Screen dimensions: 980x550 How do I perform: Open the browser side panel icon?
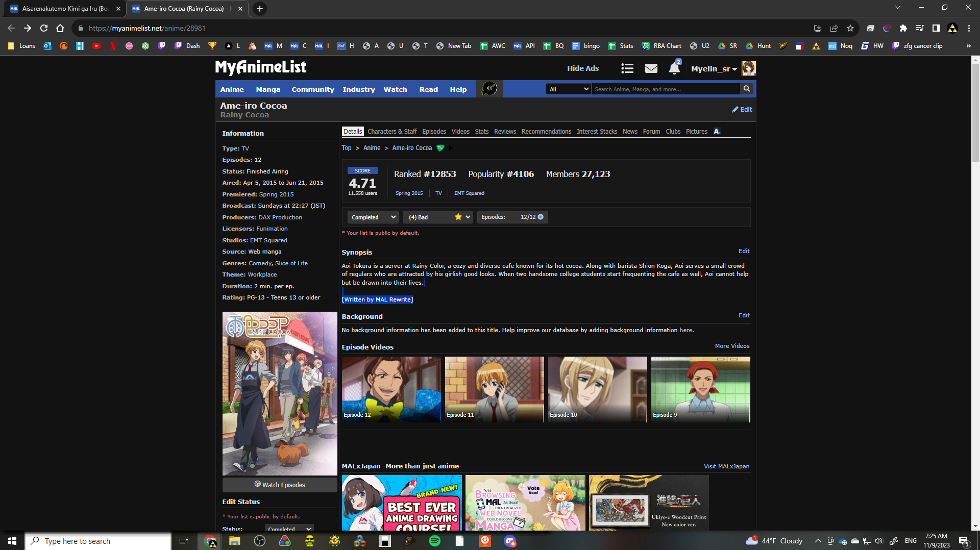[x=936, y=28]
